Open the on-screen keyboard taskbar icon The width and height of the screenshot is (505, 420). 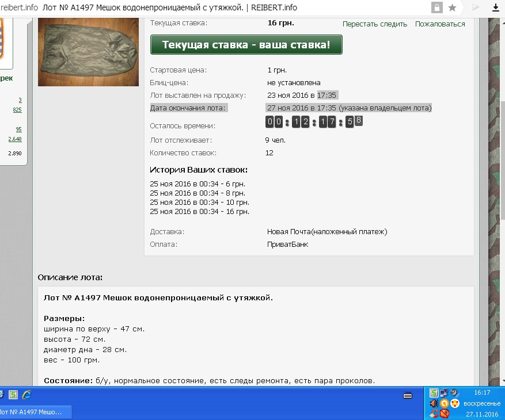(x=408, y=395)
